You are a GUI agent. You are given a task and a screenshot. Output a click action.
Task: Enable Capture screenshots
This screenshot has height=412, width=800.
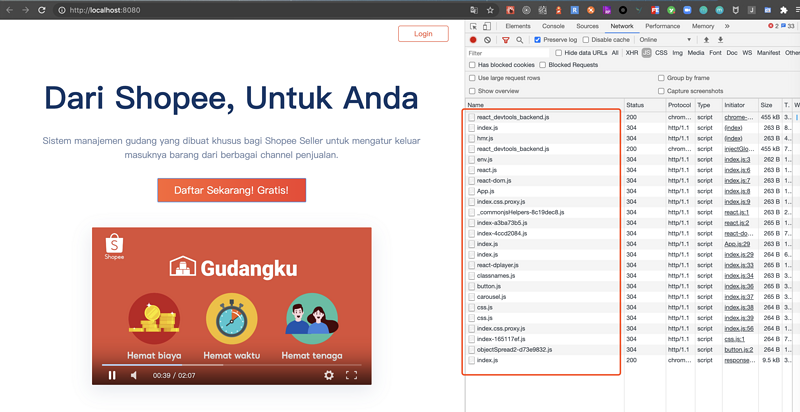[661, 91]
